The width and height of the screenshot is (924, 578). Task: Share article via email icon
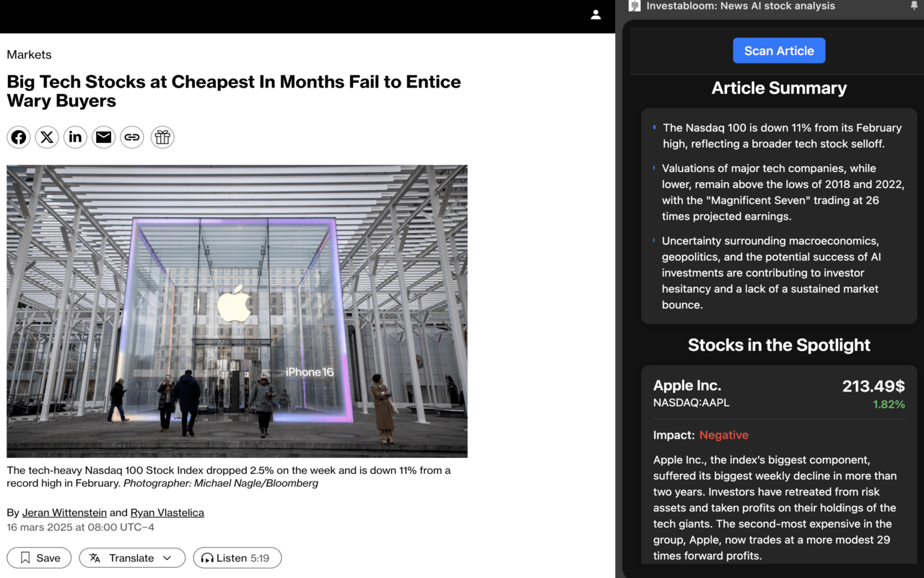[104, 137]
